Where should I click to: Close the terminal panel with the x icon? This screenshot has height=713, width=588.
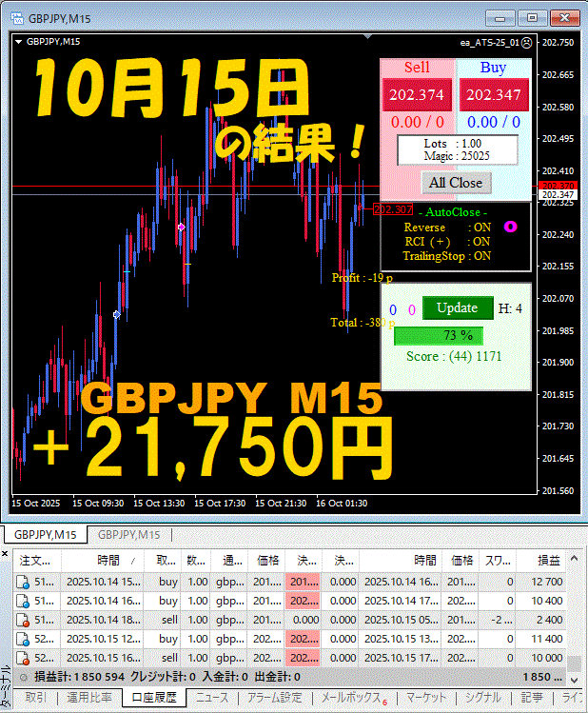5,553
